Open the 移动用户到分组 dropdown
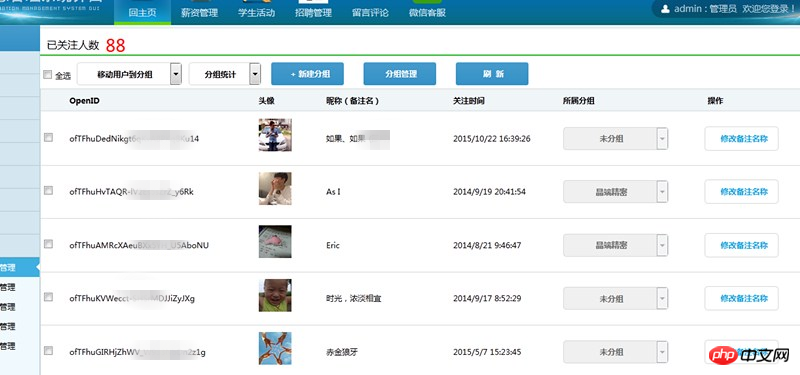 [130, 74]
